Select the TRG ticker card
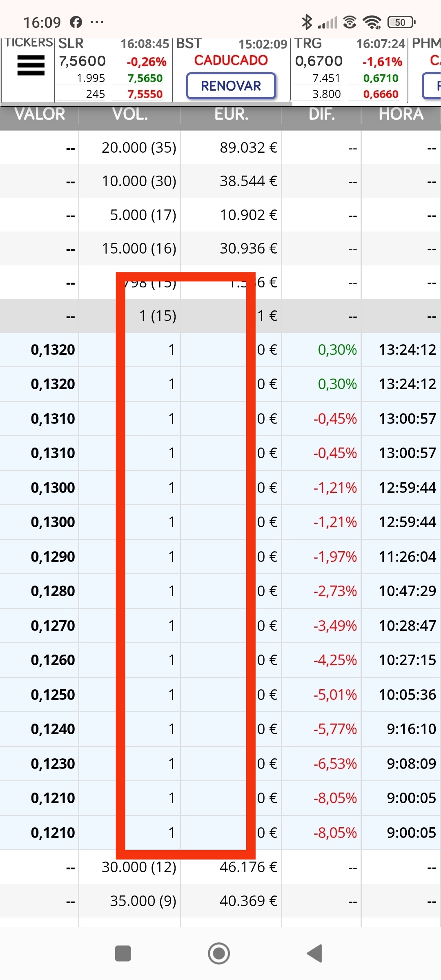 [349, 69]
